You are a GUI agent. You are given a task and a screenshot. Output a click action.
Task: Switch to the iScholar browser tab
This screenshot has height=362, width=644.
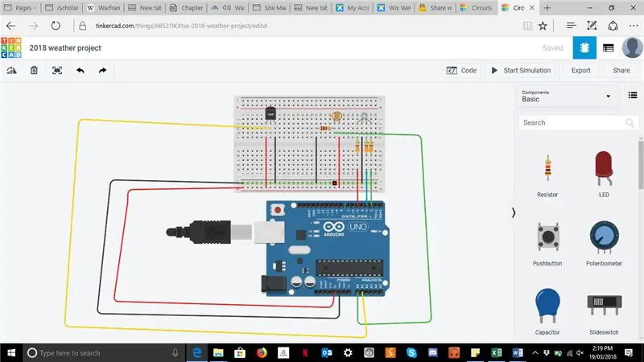pyautogui.click(x=62, y=8)
